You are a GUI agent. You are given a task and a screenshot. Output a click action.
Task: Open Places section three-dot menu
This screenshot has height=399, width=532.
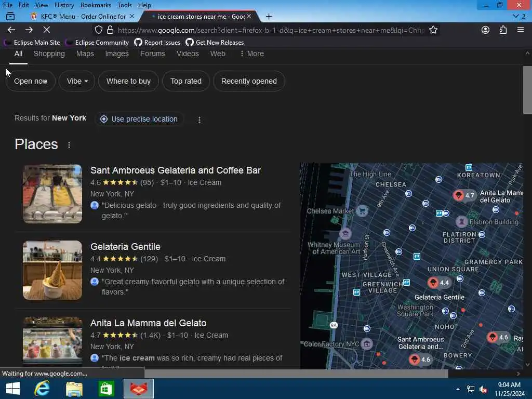pyautogui.click(x=69, y=145)
